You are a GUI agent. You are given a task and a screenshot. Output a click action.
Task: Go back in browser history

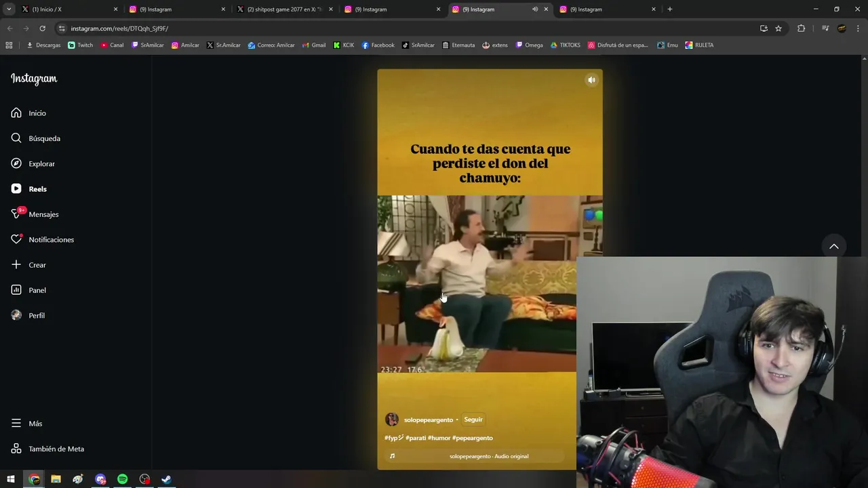(9, 28)
